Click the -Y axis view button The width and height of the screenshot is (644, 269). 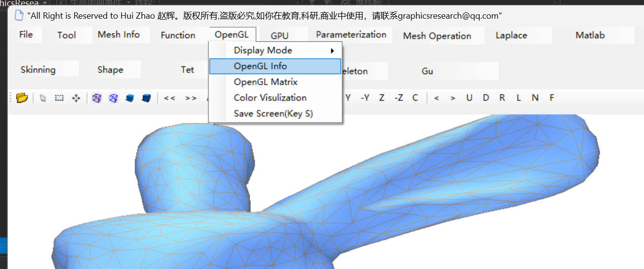pyautogui.click(x=365, y=98)
